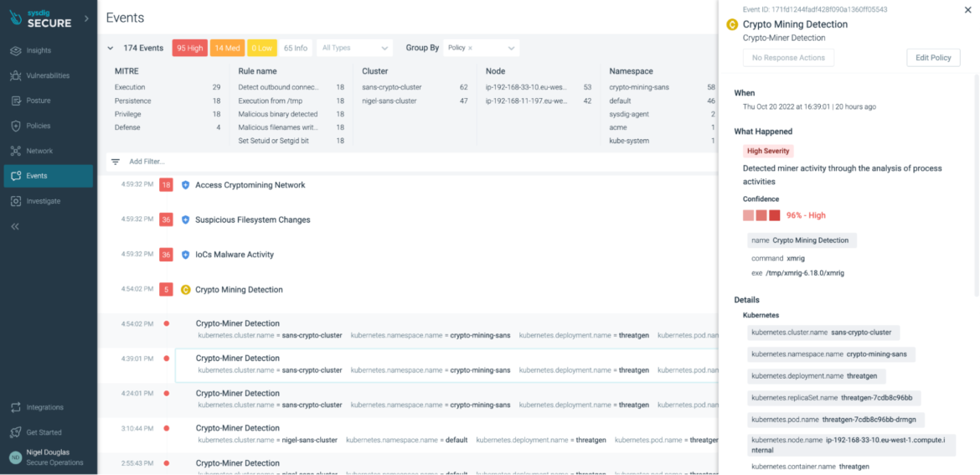Click yellow C icon beside Crypto Mining Detection group
The width and height of the screenshot is (980, 475).
coord(185,290)
